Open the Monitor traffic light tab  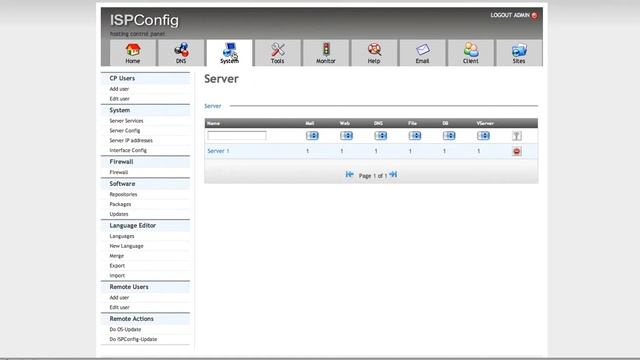326,53
